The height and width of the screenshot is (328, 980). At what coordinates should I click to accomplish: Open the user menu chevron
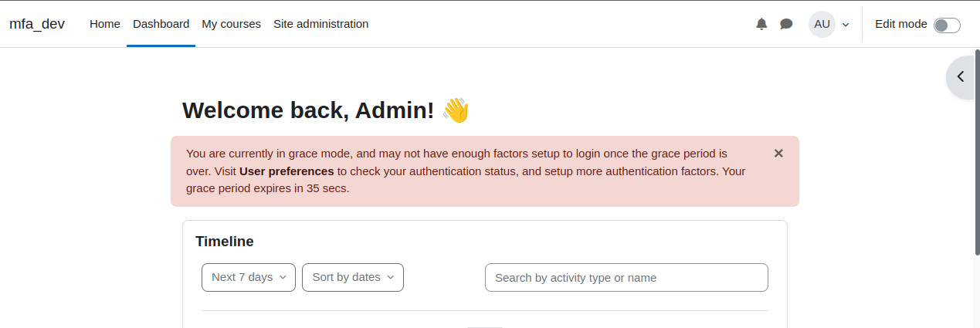point(846,25)
